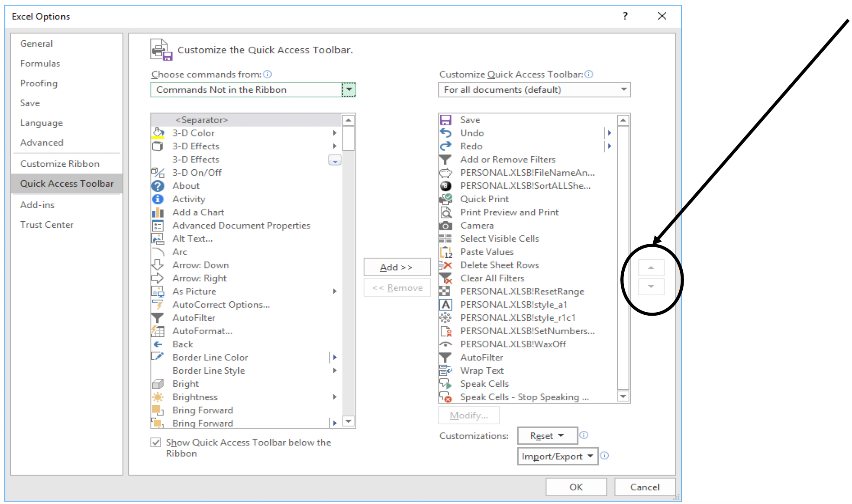
Task: Open the For all documents dropdown
Action: pos(623,90)
